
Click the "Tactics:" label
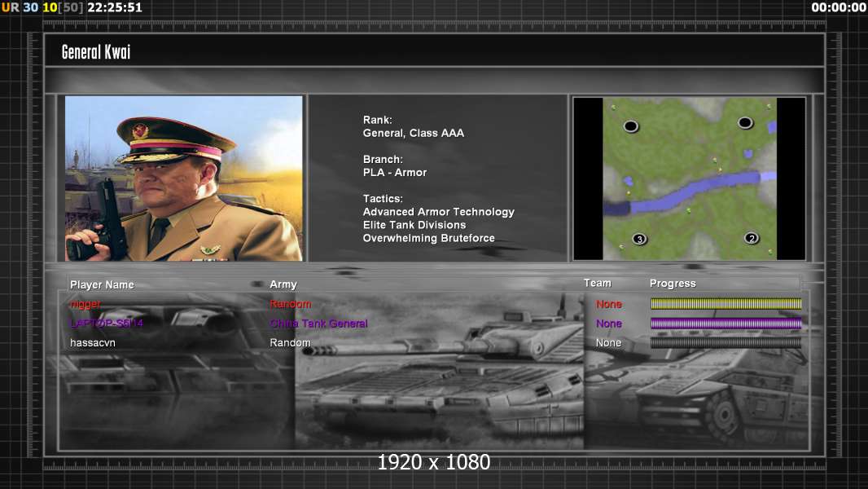(383, 198)
